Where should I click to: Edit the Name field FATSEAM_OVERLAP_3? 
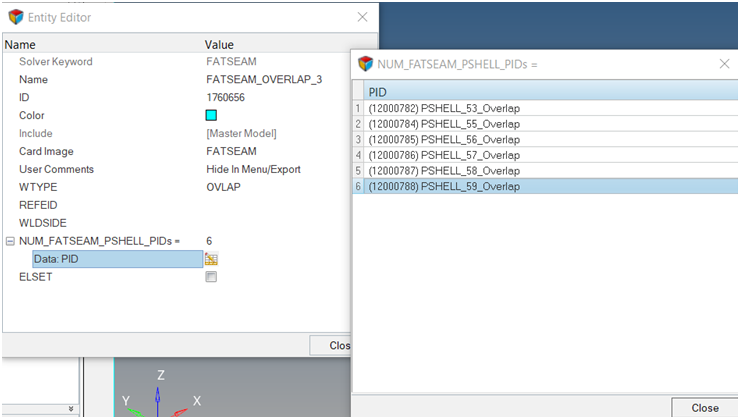click(x=263, y=79)
